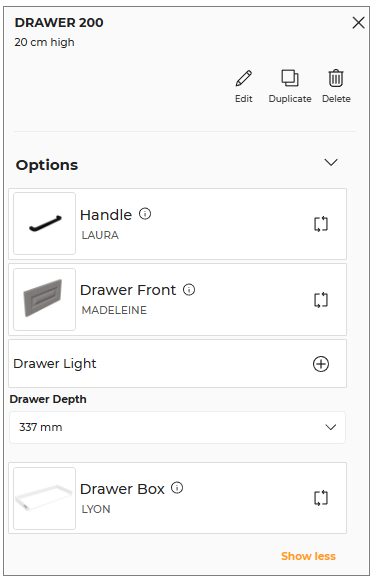This screenshot has height=579, width=374.
Task: Add a Drawer Light with plus icon
Action: tap(321, 364)
